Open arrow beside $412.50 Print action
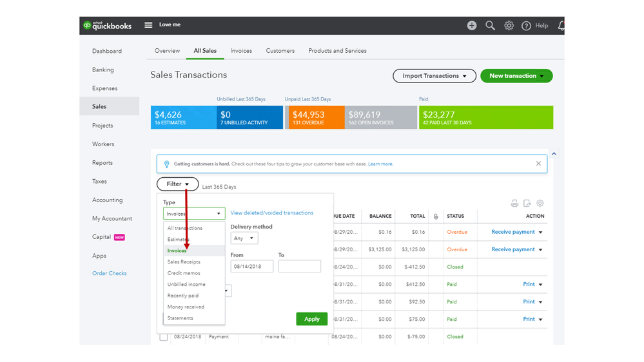Screen dimensions: 644x362 (x=540, y=285)
